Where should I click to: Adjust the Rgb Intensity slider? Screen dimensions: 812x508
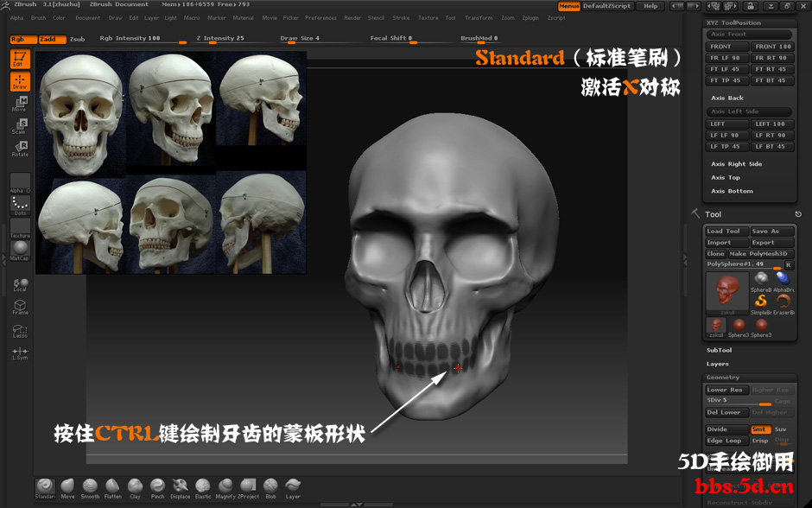click(143, 39)
